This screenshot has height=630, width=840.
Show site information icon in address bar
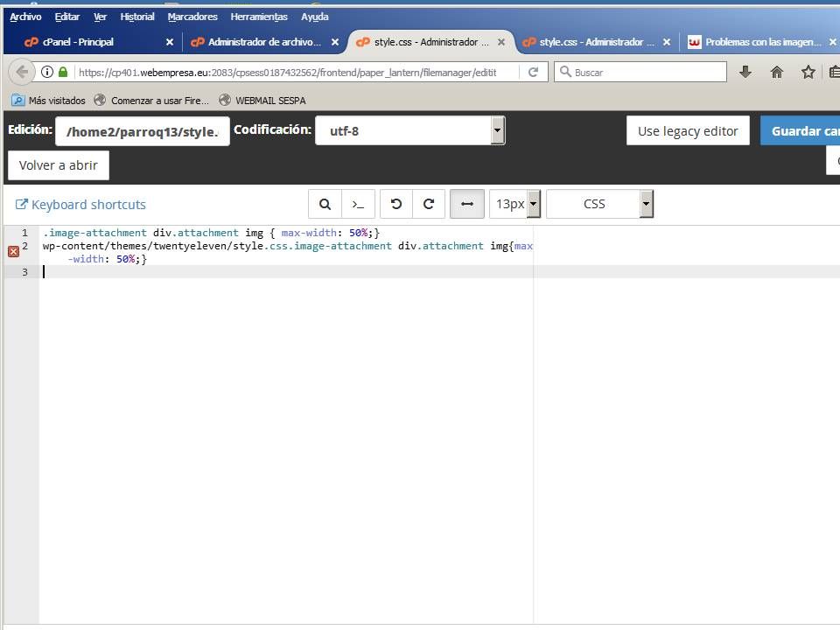pyautogui.click(x=47, y=72)
